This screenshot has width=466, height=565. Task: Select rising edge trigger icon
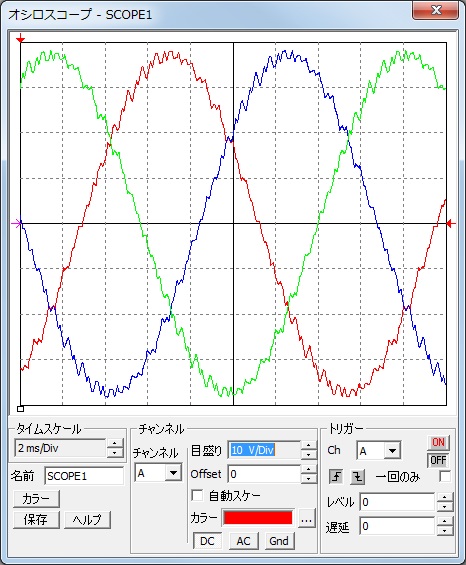pyautogui.click(x=336, y=477)
